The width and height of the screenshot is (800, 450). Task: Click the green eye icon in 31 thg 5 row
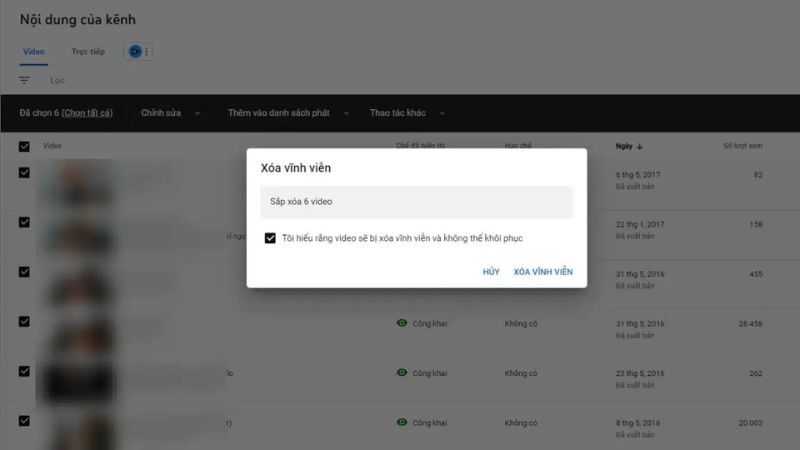402,323
